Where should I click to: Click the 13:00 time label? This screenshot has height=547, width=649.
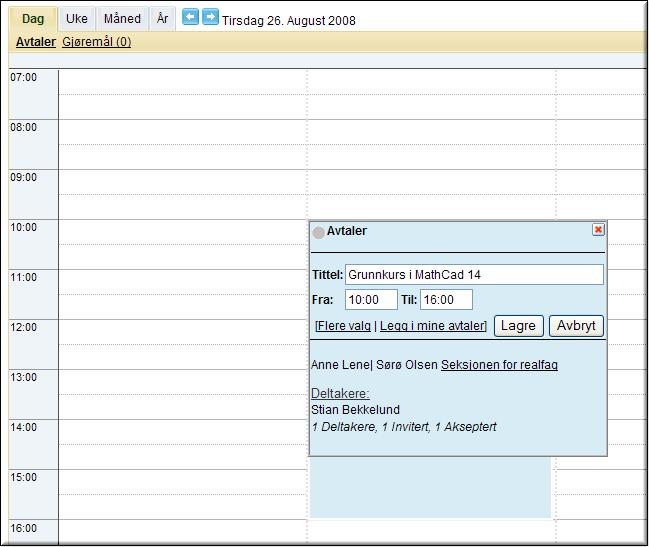click(24, 377)
